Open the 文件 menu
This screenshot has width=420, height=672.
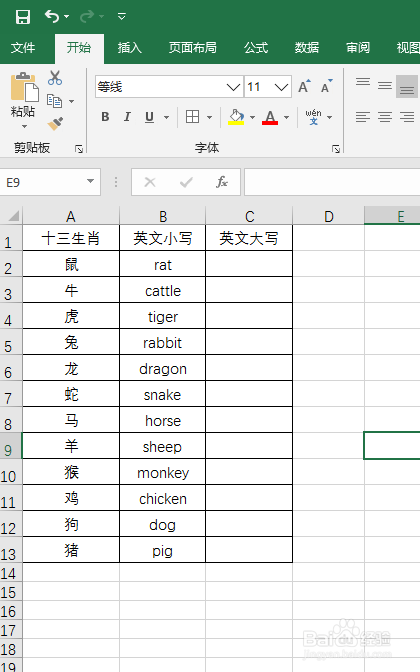tap(23, 48)
